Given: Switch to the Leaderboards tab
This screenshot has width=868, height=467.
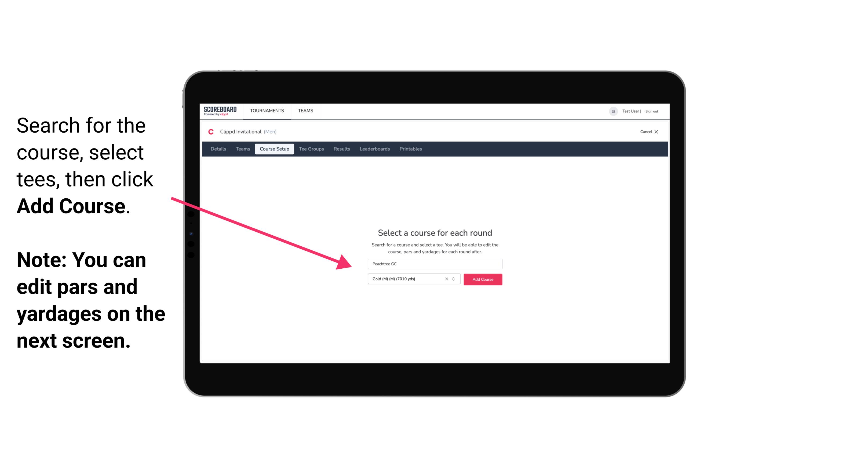Looking at the screenshot, I should click(x=374, y=149).
